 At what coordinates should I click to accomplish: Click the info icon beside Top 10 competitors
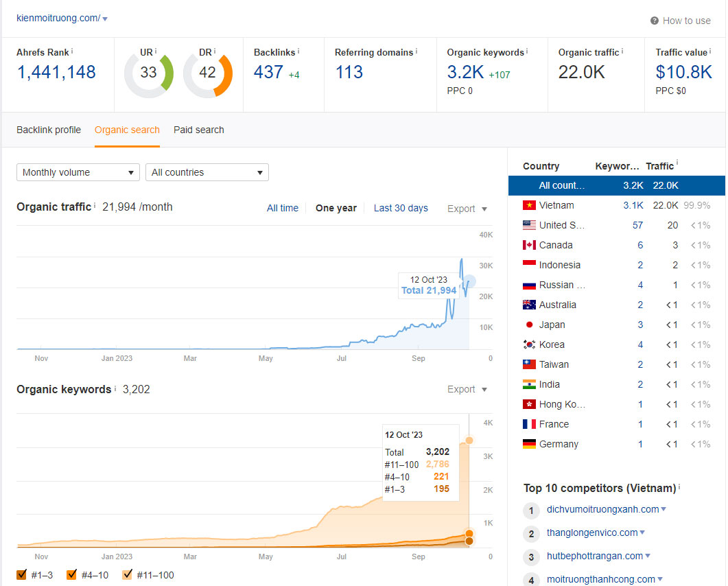tap(679, 487)
